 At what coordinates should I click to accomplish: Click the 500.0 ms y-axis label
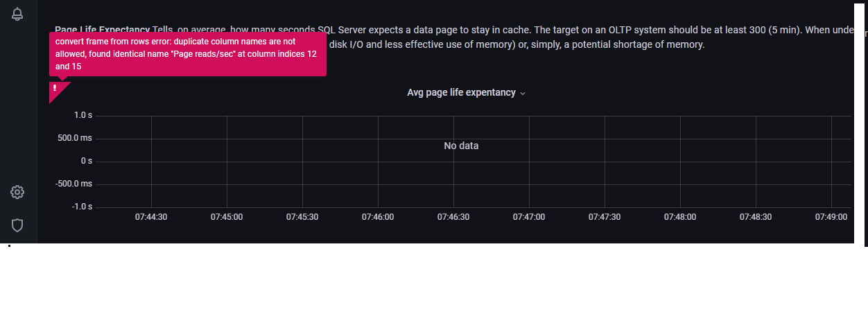(76, 138)
